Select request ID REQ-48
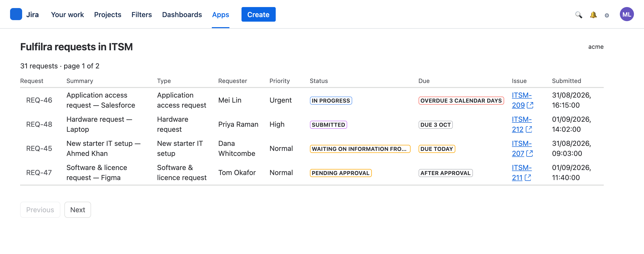Image resolution: width=644 pixels, height=254 pixels. 39,124
